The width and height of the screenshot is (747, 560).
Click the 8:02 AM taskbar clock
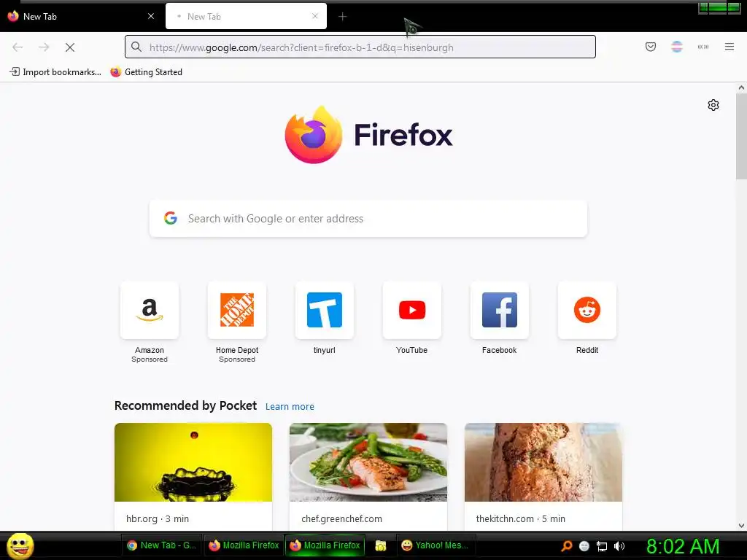point(683,546)
